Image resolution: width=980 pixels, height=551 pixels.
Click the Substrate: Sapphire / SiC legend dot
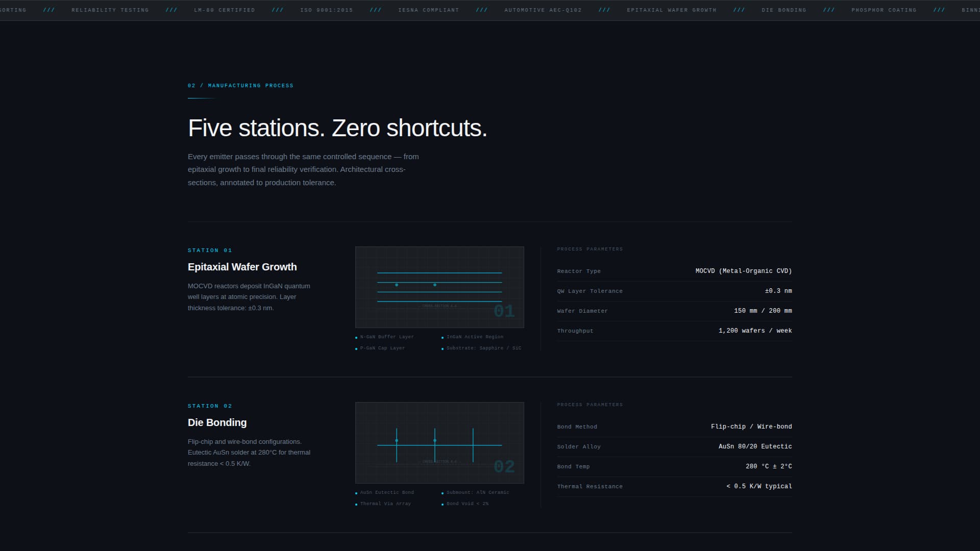click(443, 348)
